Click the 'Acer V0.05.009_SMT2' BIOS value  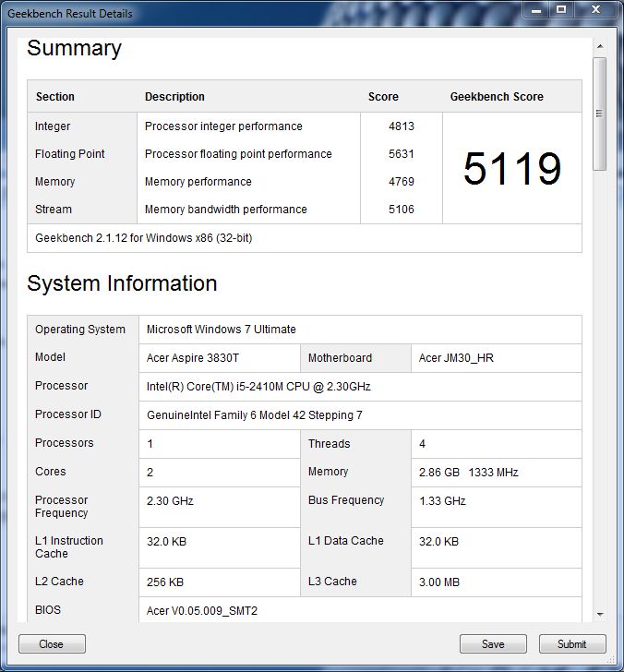coord(202,611)
